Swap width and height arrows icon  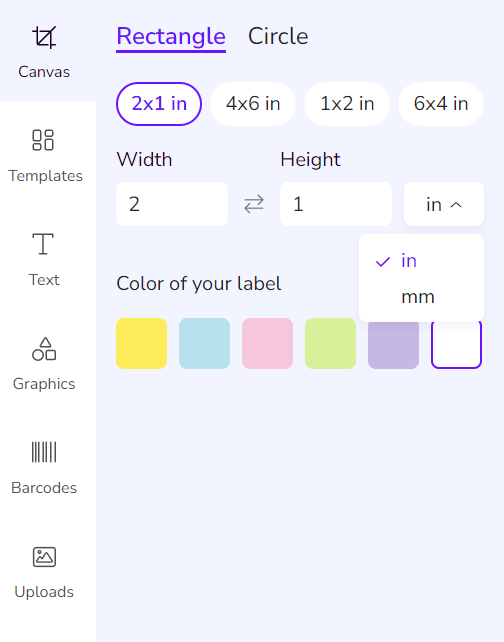pyautogui.click(x=254, y=204)
